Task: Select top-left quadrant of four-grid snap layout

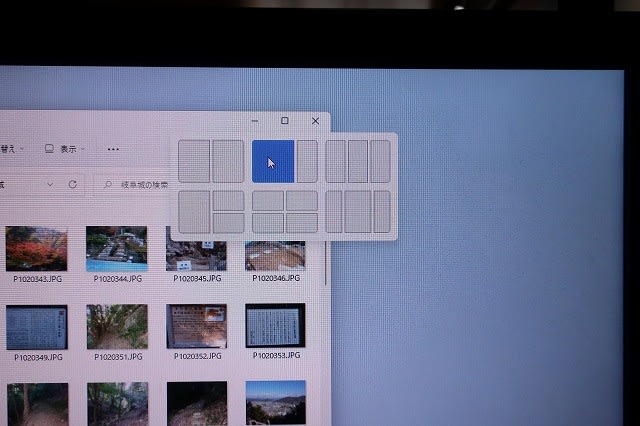Action: (268, 200)
